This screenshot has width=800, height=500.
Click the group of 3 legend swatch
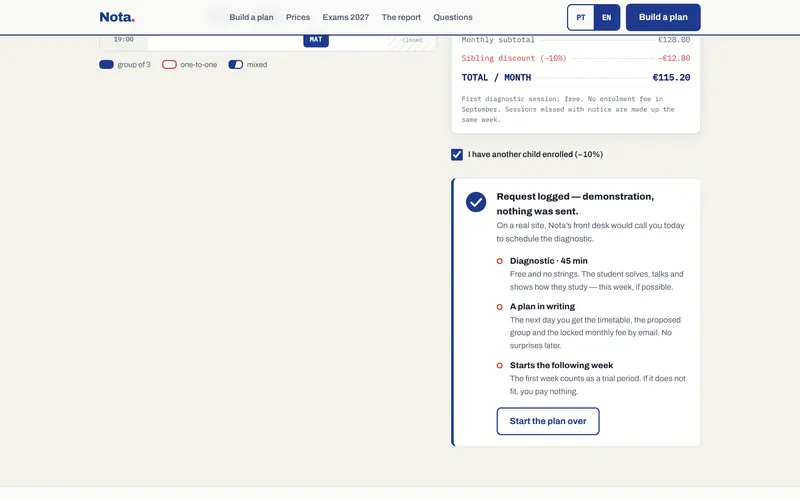tap(106, 64)
